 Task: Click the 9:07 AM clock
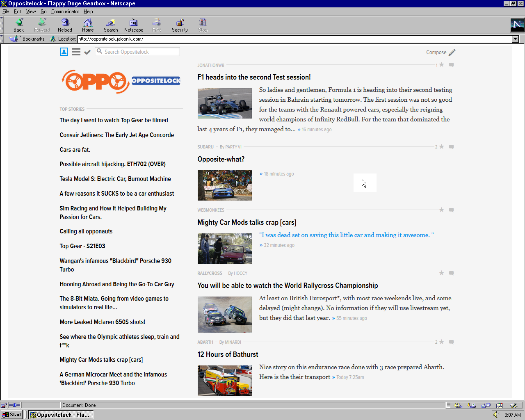click(512, 415)
